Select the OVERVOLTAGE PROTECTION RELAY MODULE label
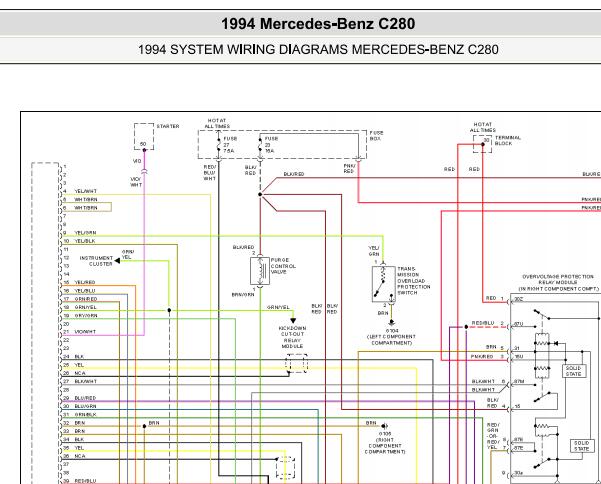 coord(558,282)
